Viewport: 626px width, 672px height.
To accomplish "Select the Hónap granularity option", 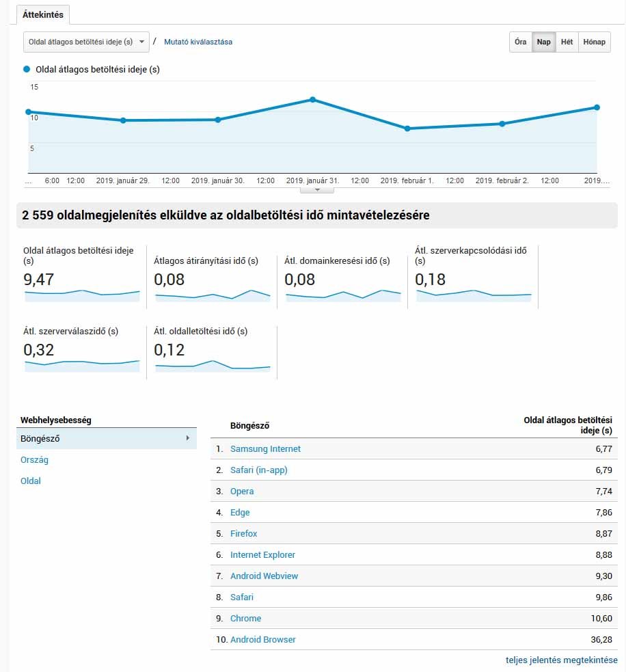I will point(594,42).
